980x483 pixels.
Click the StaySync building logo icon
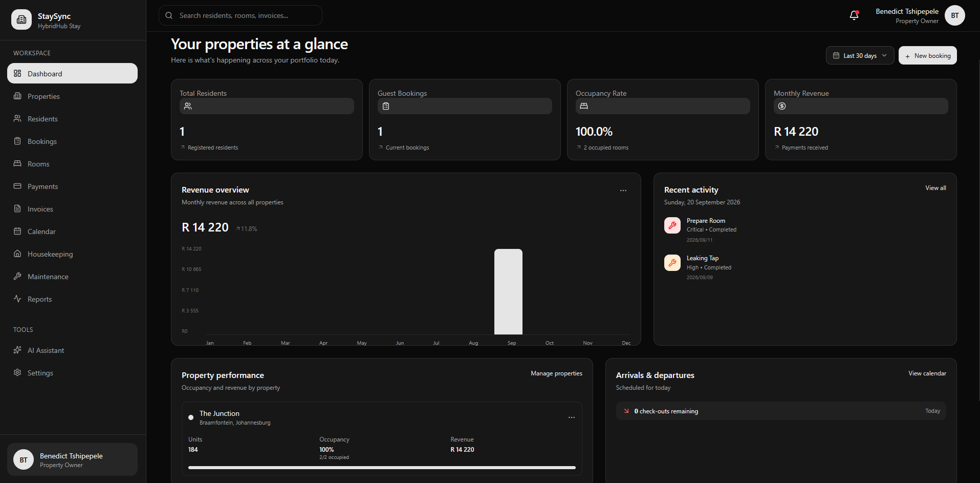(x=21, y=19)
